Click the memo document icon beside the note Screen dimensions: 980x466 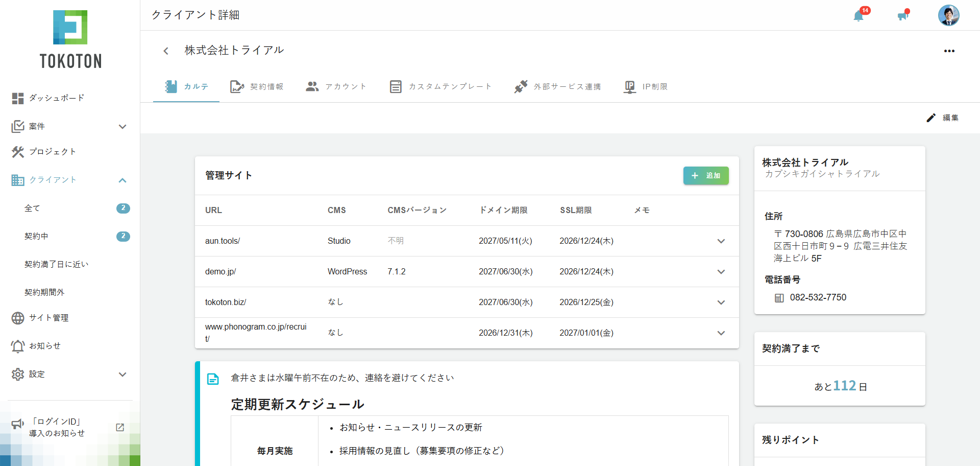click(x=213, y=379)
